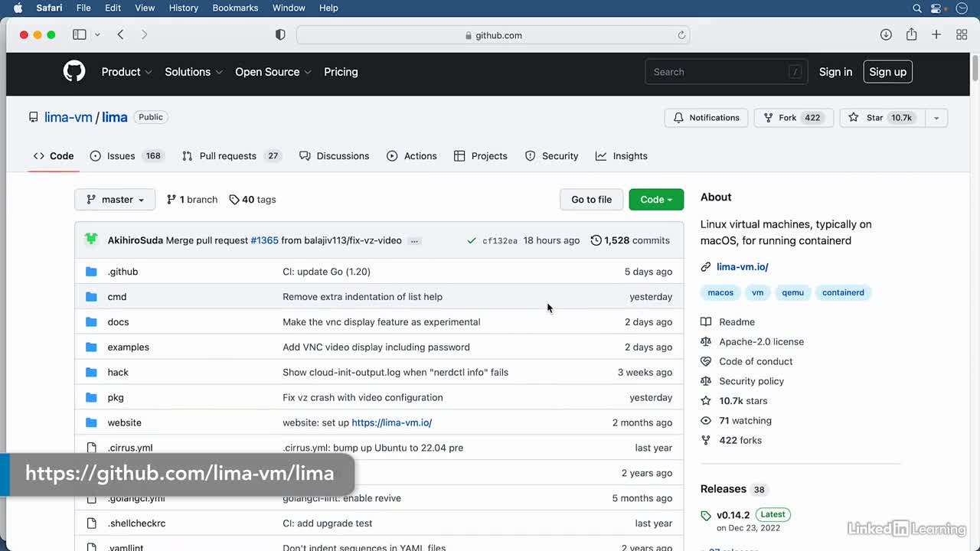This screenshot has width=980, height=551.
Task: Click the lima-vm organization link
Action: pos(68,117)
